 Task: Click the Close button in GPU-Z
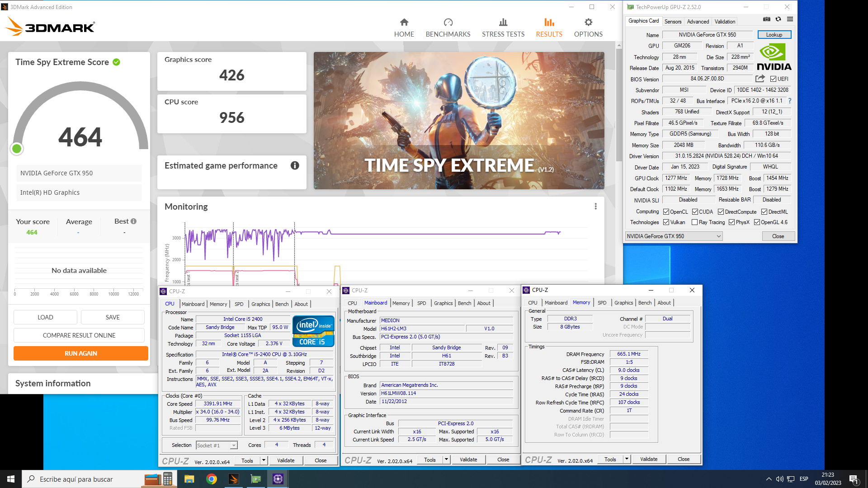tap(778, 236)
